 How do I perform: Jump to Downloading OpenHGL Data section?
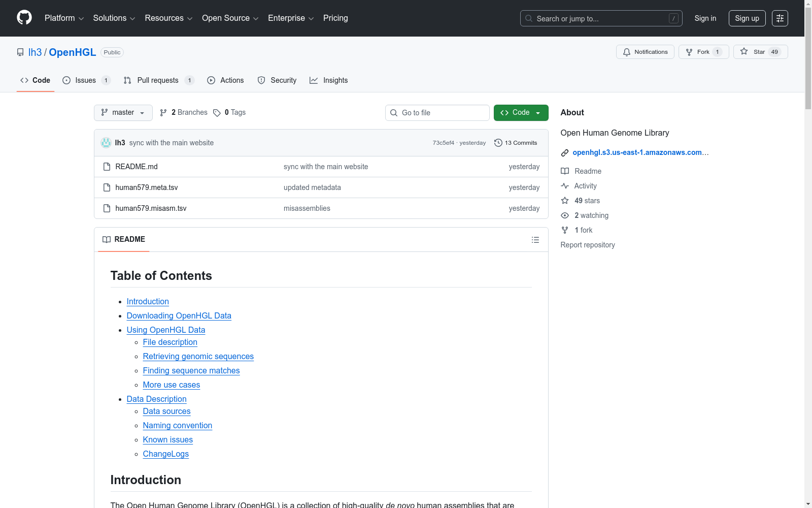[x=179, y=315]
